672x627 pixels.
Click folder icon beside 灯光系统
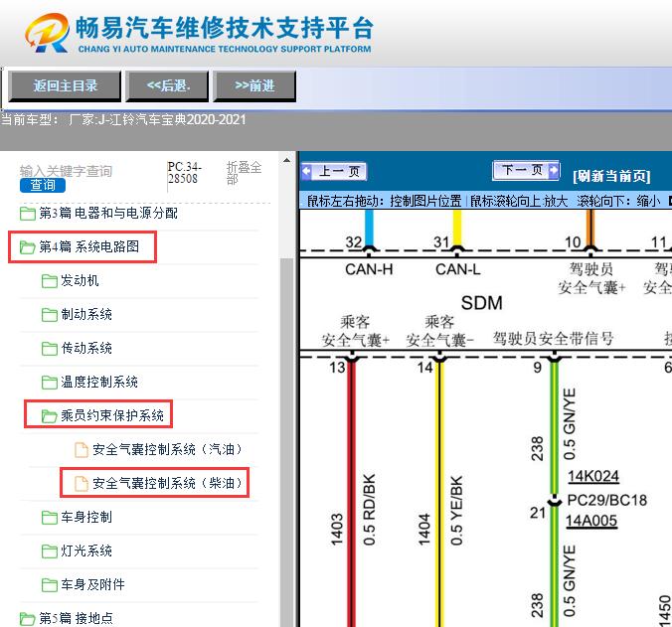49,551
